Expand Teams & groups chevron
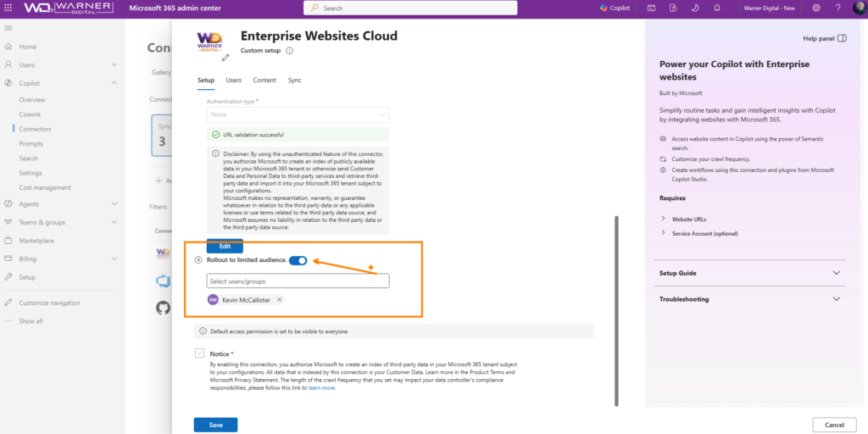The width and height of the screenshot is (868, 434). pos(114,222)
